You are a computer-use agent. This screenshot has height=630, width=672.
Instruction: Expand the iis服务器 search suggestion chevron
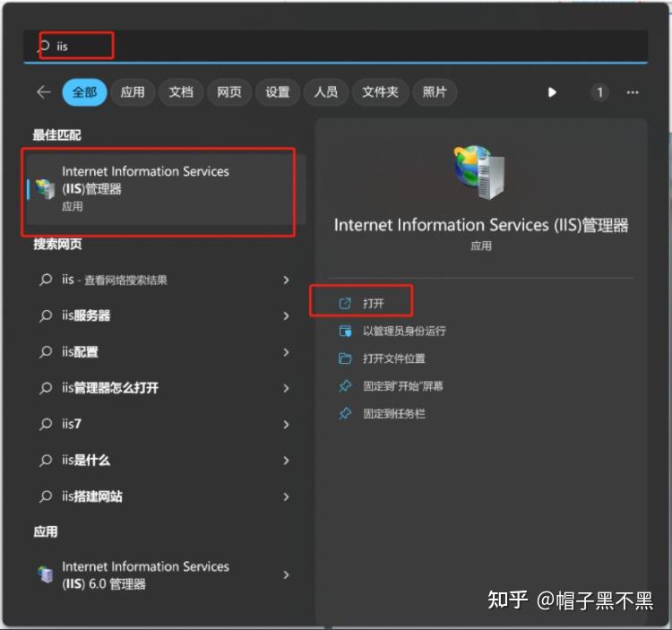(x=286, y=316)
